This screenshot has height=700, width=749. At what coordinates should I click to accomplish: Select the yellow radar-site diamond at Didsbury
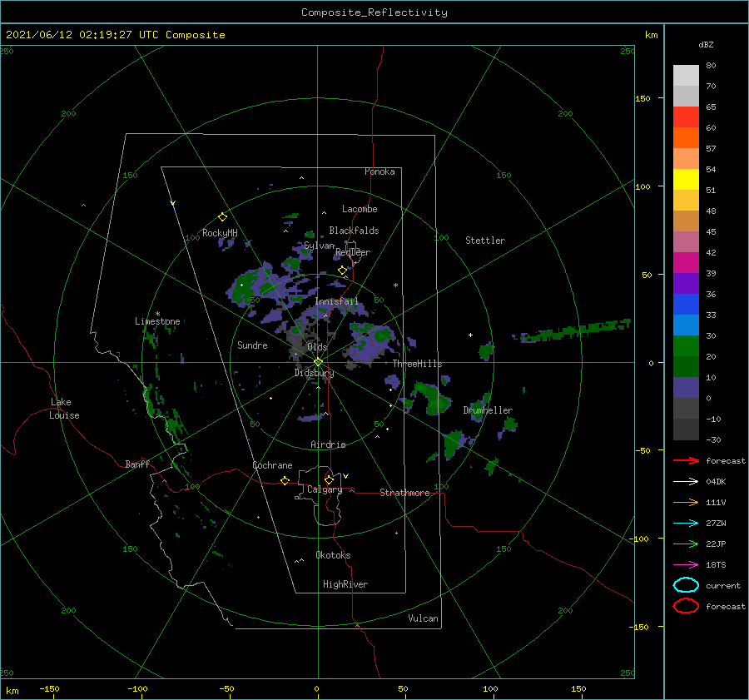pyautogui.click(x=318, y=362)
